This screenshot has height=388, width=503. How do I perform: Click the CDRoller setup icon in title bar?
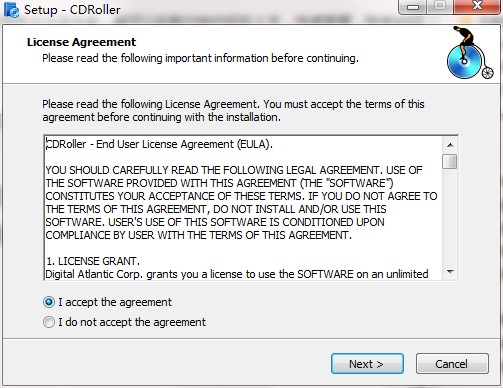point(11,9)
